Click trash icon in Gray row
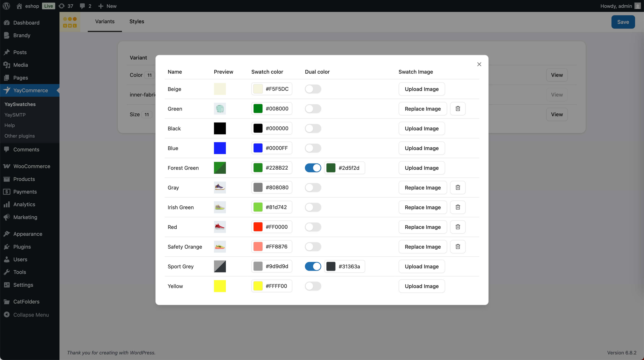This screenshot has height=360, width=644. click(x=458, y=187)
